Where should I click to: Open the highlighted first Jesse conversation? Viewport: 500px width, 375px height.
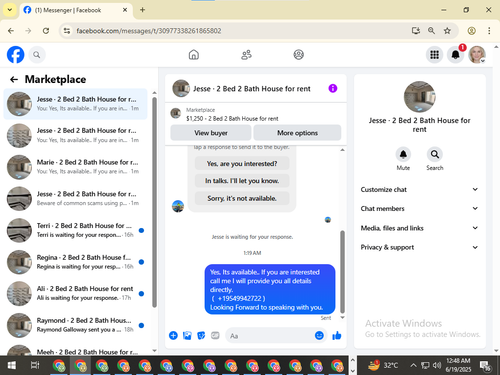tap(75, 104)
